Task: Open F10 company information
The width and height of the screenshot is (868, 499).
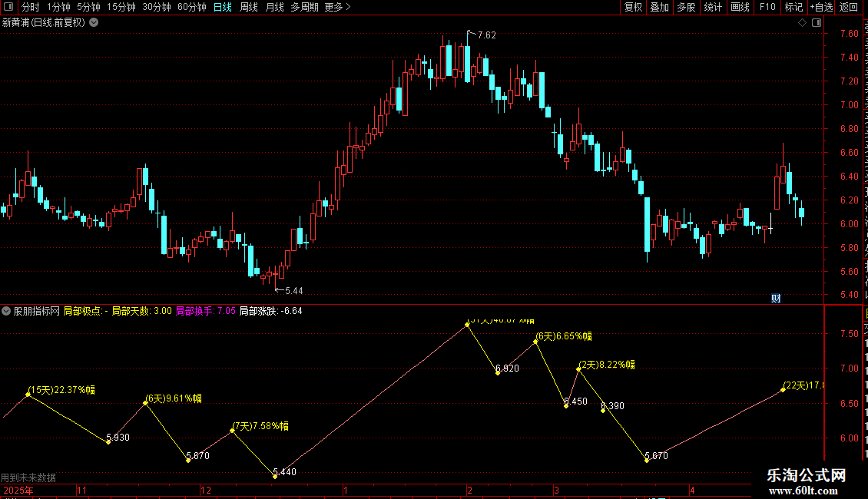Action: click(x=767, y=7)
